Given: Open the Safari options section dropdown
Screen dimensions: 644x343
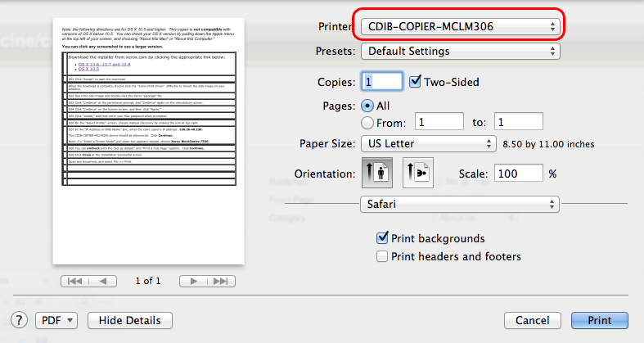Looking at the screenshot, I should click(460, 203).
